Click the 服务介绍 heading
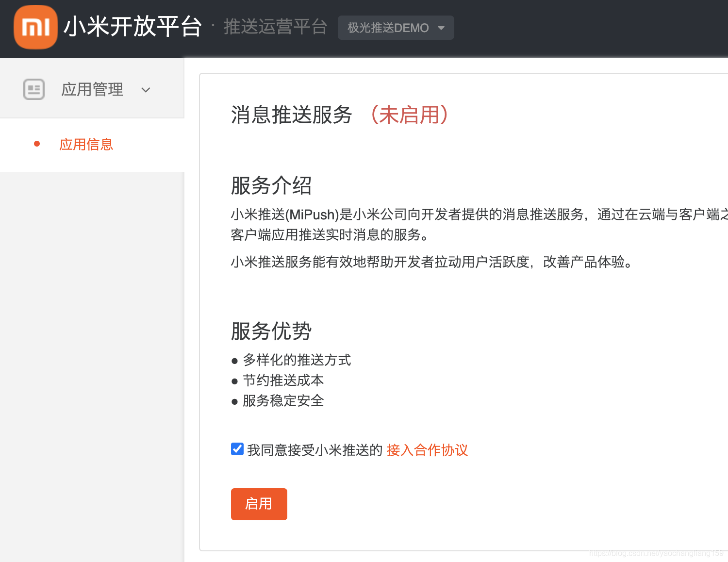Viewport: 728px width, 562px height. tap(271, 186)
